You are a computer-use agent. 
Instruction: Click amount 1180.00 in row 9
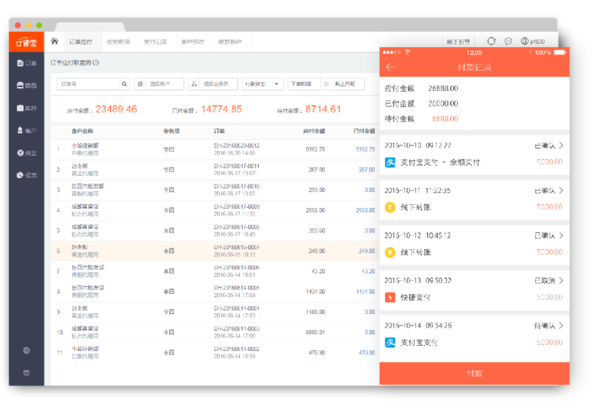(315, 312)
